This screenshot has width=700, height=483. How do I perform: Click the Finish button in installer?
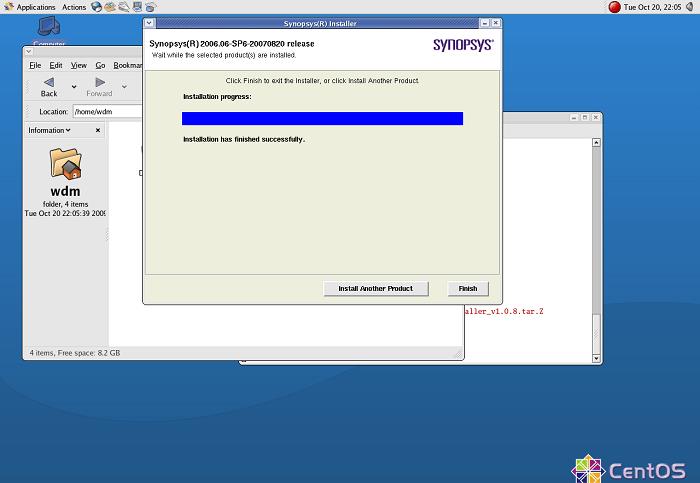(467, 288)
